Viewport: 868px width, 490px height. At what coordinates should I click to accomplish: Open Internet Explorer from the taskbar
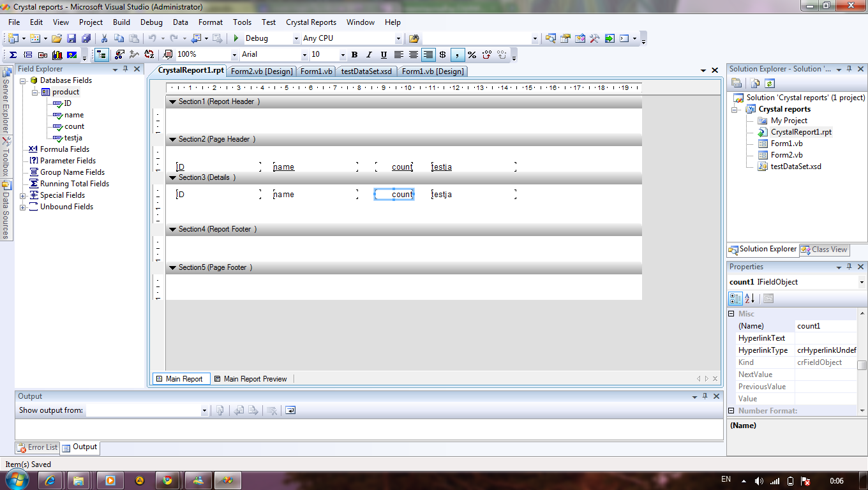(x=51, y=480)
